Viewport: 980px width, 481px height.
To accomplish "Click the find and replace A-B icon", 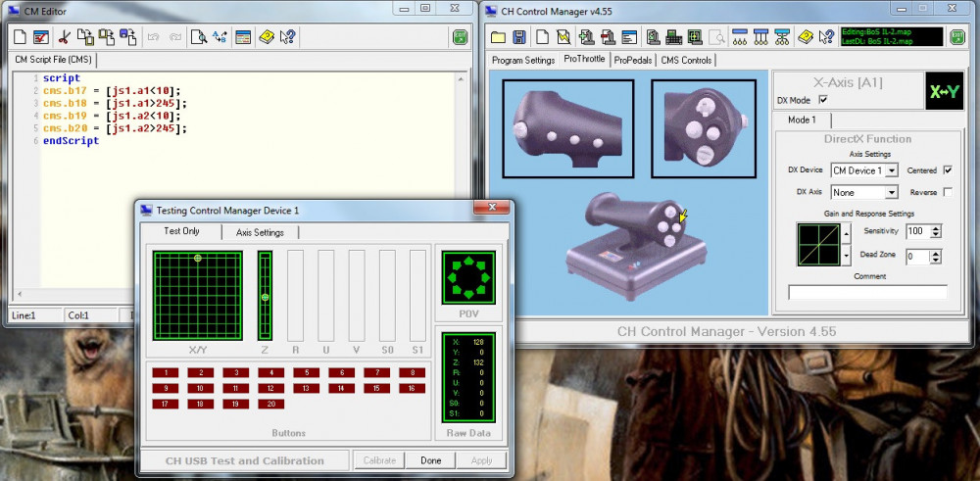I will pos(220,37).
